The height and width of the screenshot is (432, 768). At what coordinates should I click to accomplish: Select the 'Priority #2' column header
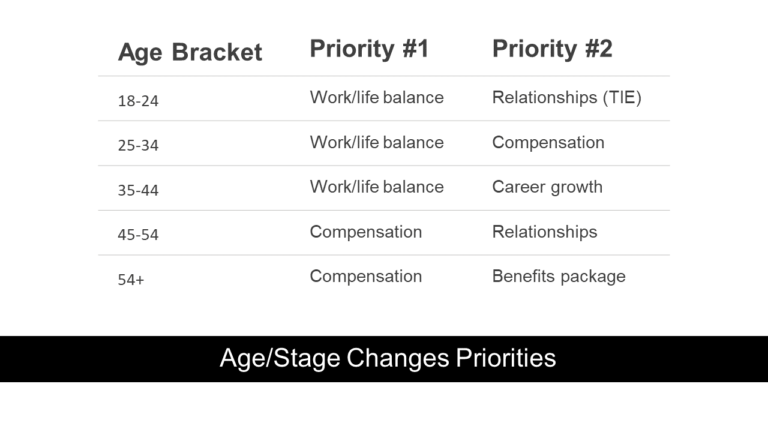tap(552, 48)
